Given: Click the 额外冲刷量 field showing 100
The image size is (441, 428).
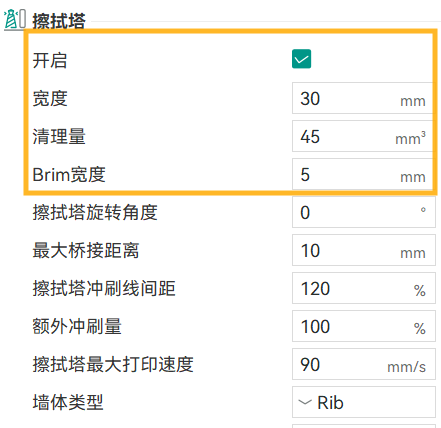Looking at the screenshot, I should (x=364, y=326).
